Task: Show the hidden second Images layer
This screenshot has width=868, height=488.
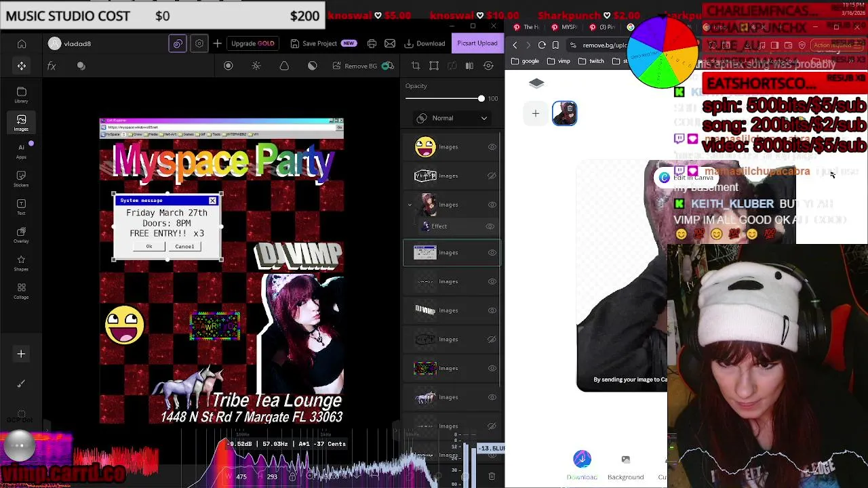Action: tap(492, 176)
